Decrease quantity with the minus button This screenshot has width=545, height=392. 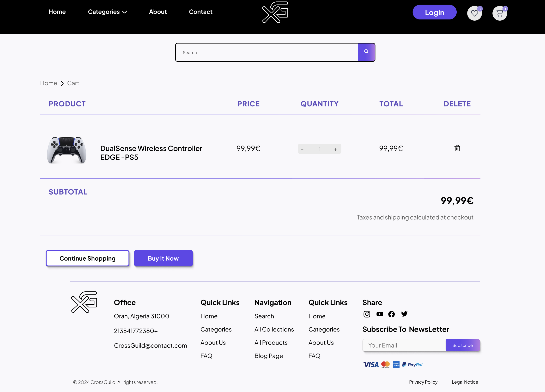[x=302, y=149]
